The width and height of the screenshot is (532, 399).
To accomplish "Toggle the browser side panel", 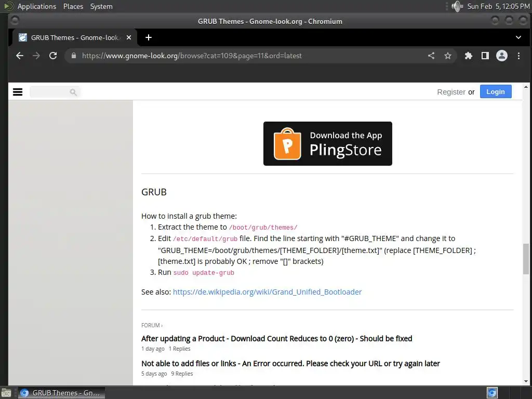I will (485, 56).
